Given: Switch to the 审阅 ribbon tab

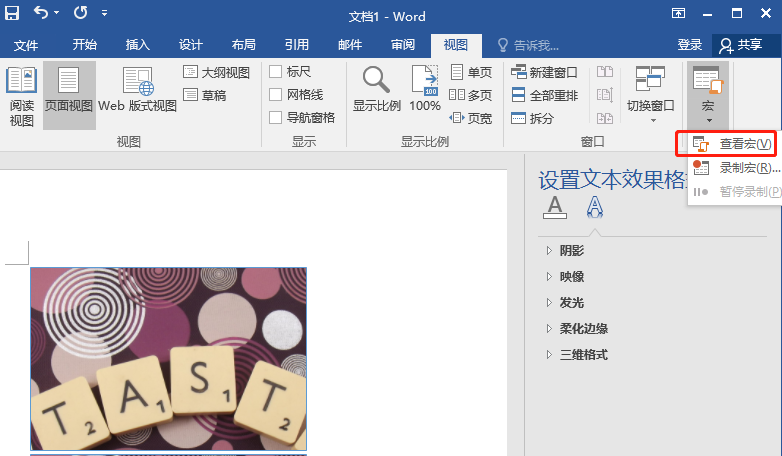Looking at the screenshot, I should 403,45.
